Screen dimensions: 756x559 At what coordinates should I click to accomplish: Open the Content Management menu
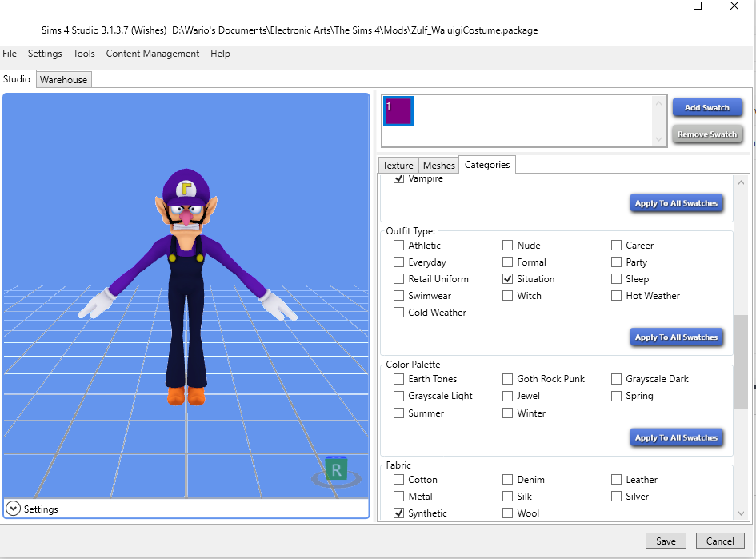(152, 54)
